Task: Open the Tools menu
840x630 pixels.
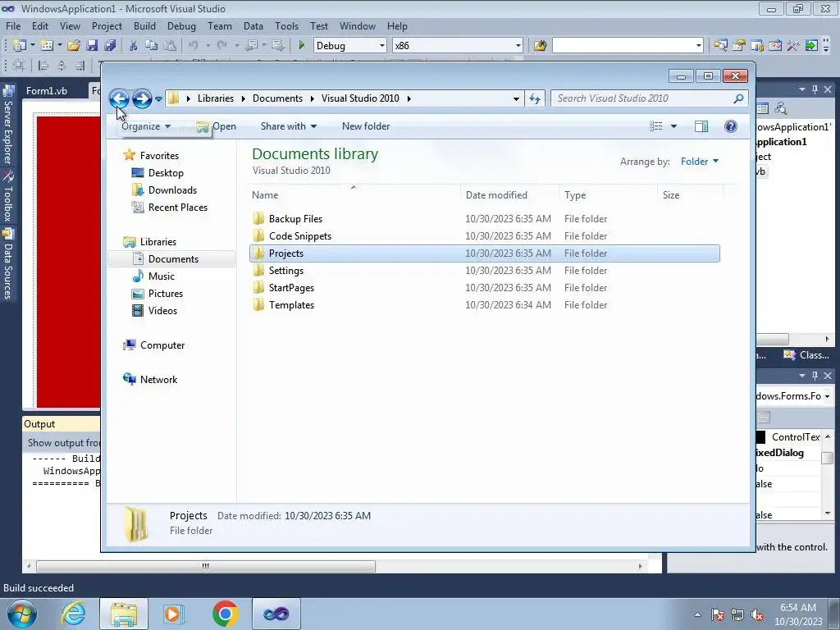Action: click(286, 25)
